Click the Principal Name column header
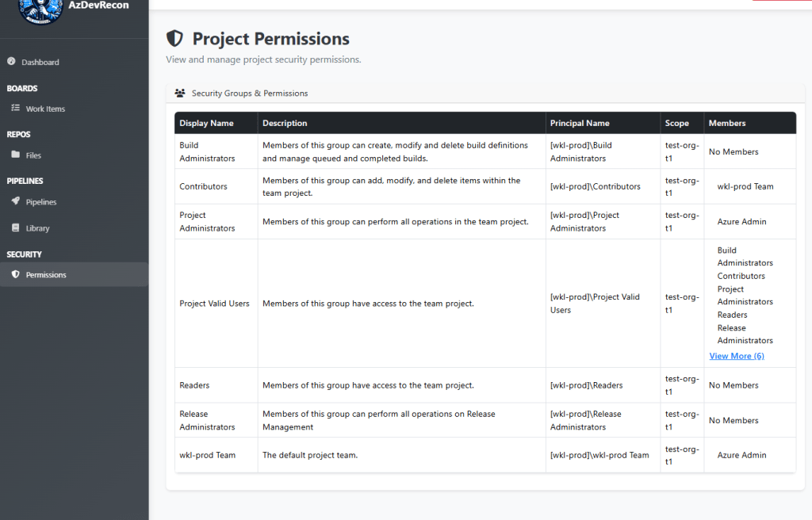The width and height of the screenshot is (812, 520). tap(580, 124)
